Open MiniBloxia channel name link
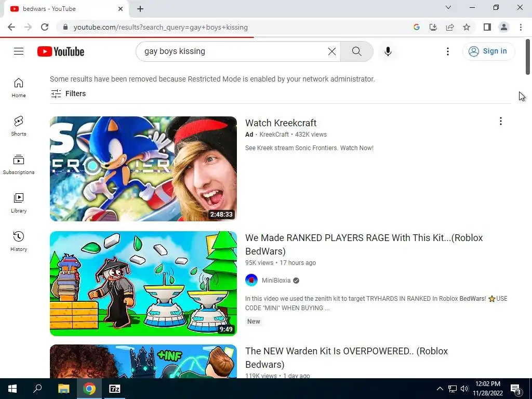The image size is (532, 399). point(276,281)
